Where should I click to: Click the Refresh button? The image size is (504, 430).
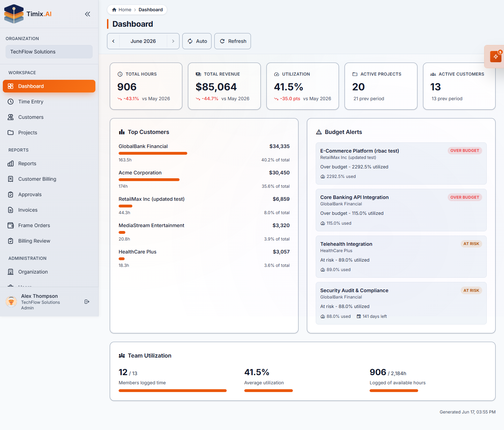tap(233, 41)
